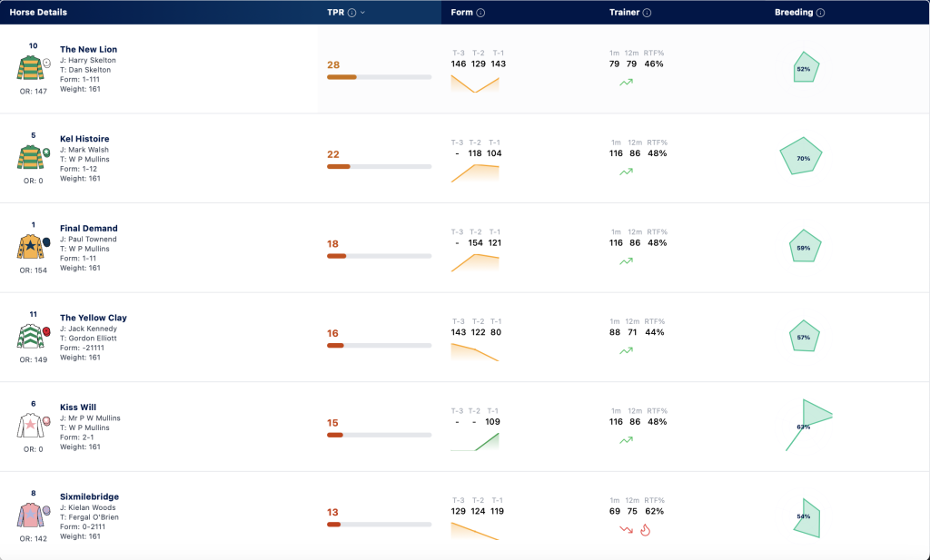This screenshot has width=930, height=560.
Task: Click trainer name Gordon Elliott
Action: point(93,339)
